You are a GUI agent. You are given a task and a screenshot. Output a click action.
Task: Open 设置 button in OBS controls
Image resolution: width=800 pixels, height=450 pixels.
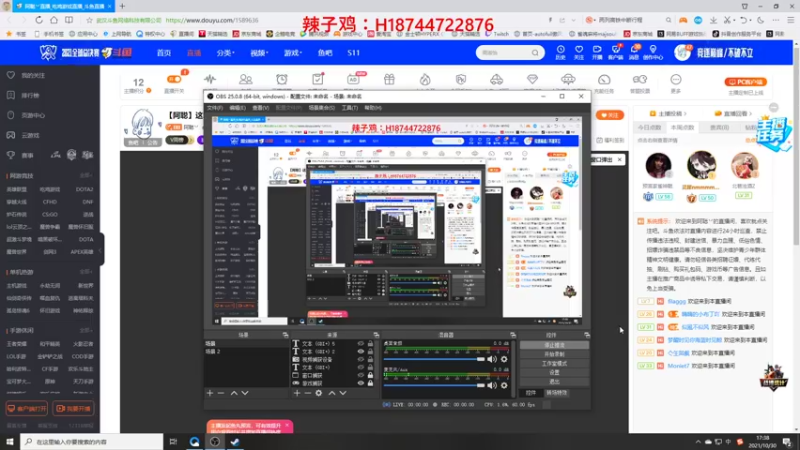click(x=554, y=372)
